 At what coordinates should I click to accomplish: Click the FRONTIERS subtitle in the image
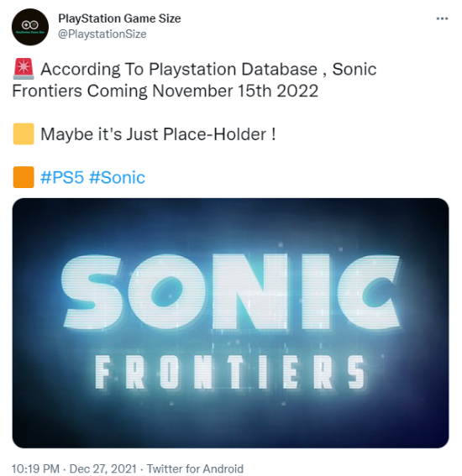point(230,372)
